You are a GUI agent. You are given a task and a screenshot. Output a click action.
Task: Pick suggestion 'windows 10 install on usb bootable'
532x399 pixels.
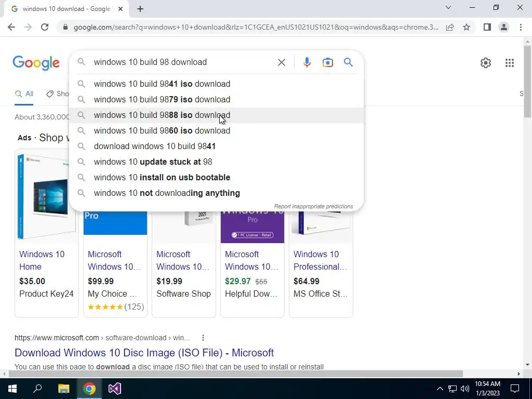(216, 178)
